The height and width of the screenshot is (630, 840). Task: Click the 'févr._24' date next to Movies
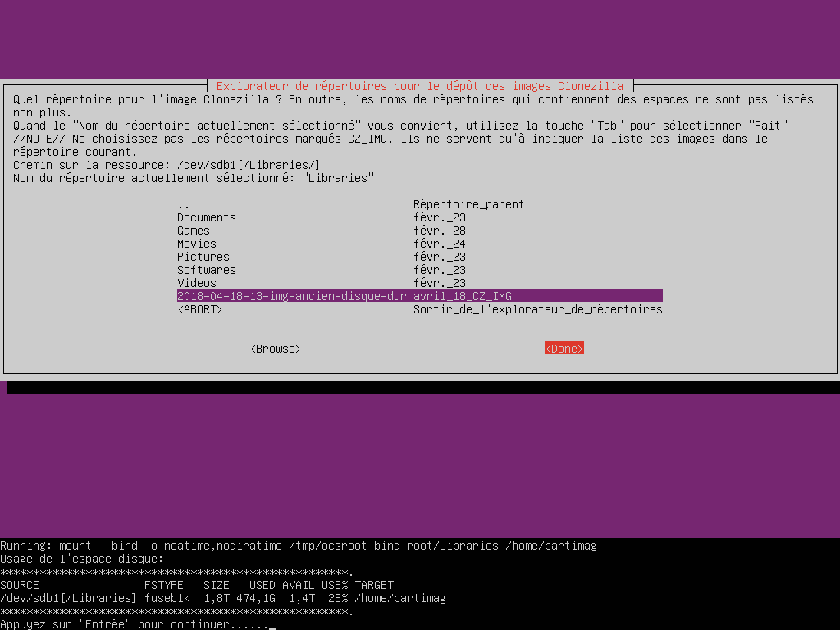pyautogui.click(x=440, y=244)
